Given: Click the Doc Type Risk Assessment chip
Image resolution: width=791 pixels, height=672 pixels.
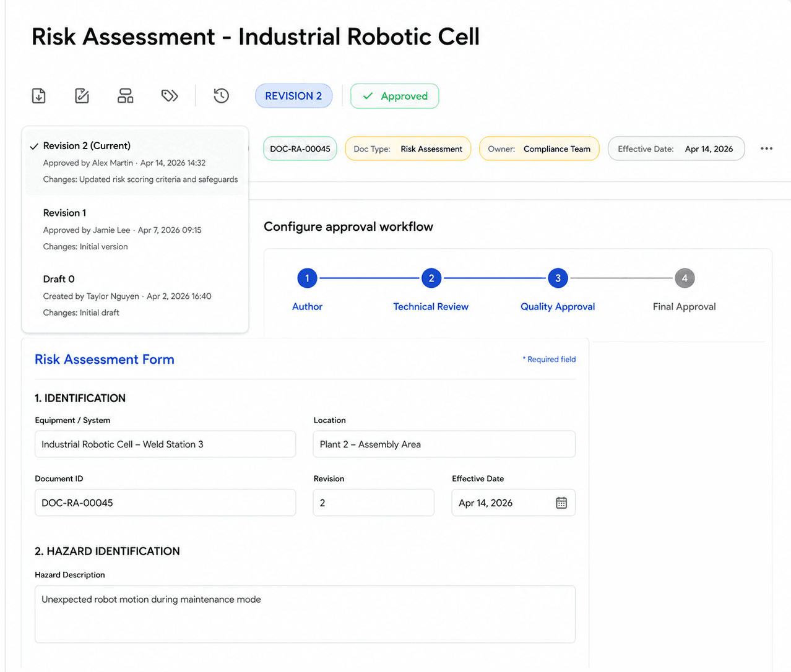Looking at the screenshot, I should coord(408,149).
